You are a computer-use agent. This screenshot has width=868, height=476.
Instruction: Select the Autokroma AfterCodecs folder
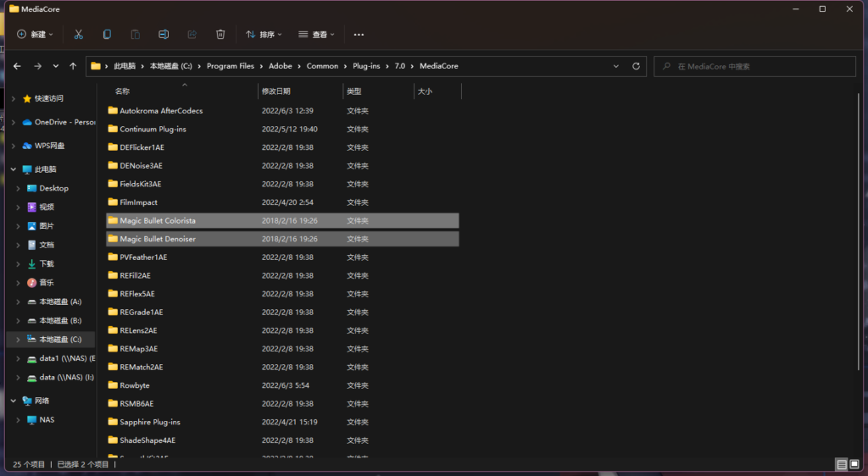click(x=282, y=111)
